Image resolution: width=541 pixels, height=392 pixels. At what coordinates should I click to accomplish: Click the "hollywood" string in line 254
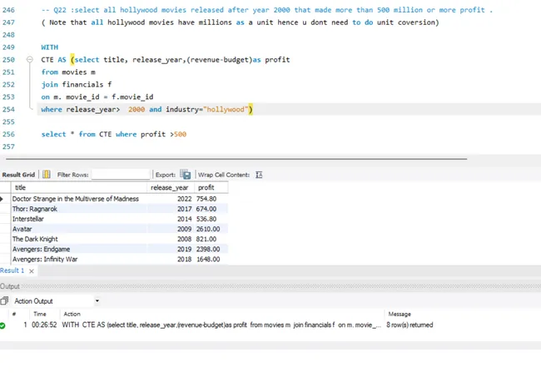226,109
